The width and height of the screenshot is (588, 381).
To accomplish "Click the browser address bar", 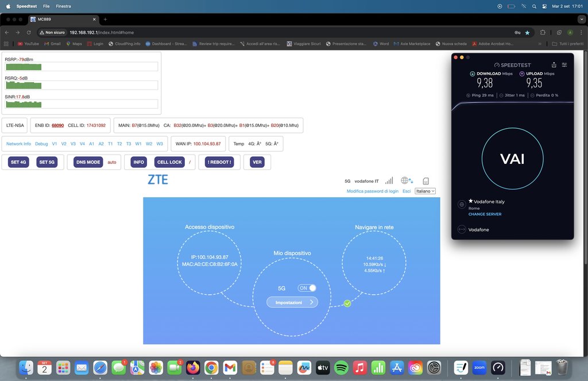I will click(277, 32).
